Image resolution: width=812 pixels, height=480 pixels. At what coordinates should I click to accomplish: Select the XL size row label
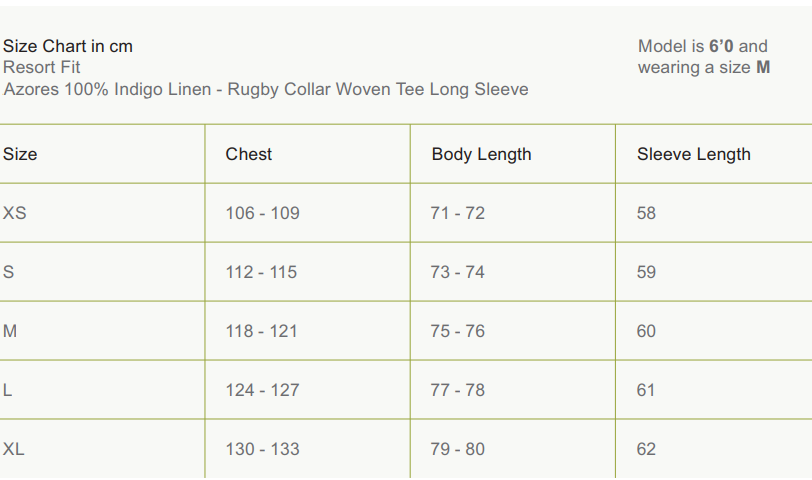click(x=14, y=449)
